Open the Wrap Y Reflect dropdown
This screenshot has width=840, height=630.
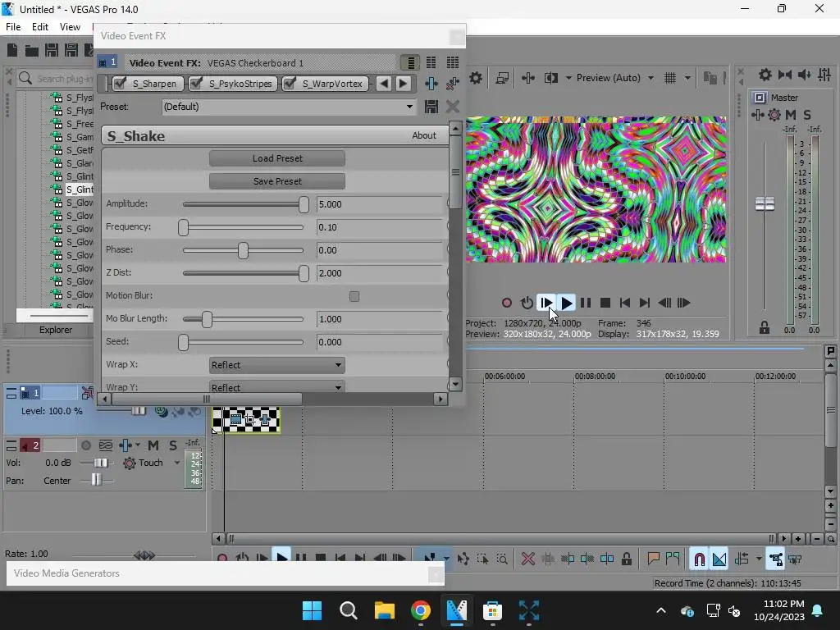click(x=277, y=386)
